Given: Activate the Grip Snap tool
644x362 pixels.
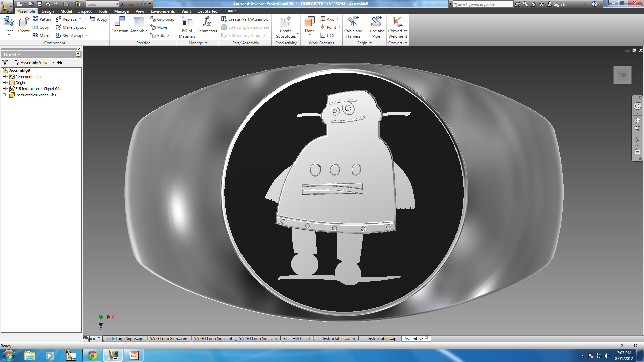Looking at the screenshot, I should [162, 19].
